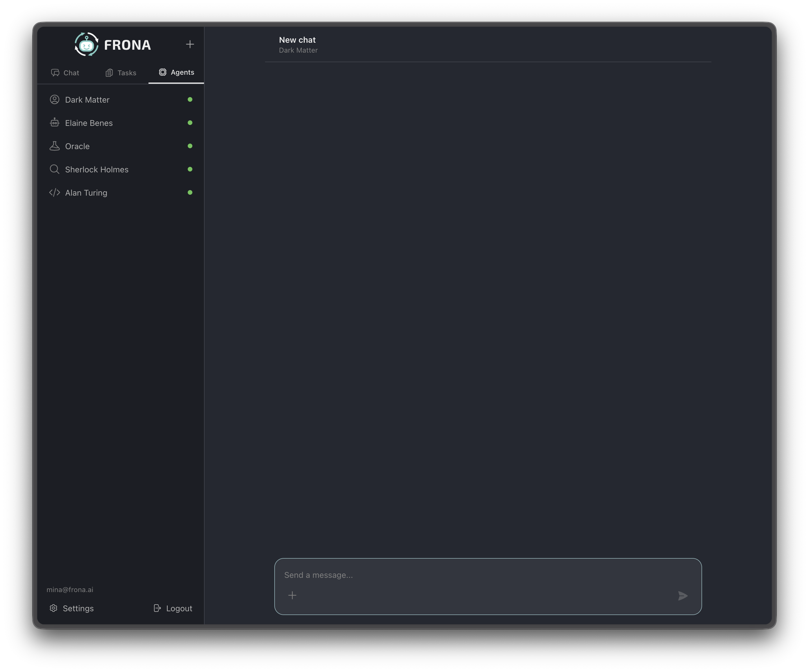This screenshot has height=672, width=809.
Task: Select the Sherlock Holmes agent
Action: tap(97, 169)
